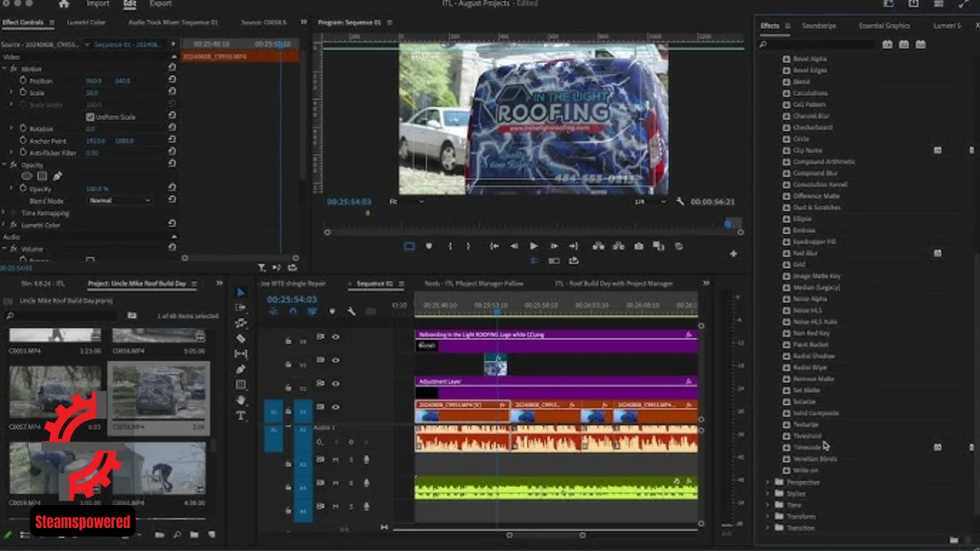Hide track V4 with its eye icon
This screenshot has width=980, height=551.
pos(335,337)
